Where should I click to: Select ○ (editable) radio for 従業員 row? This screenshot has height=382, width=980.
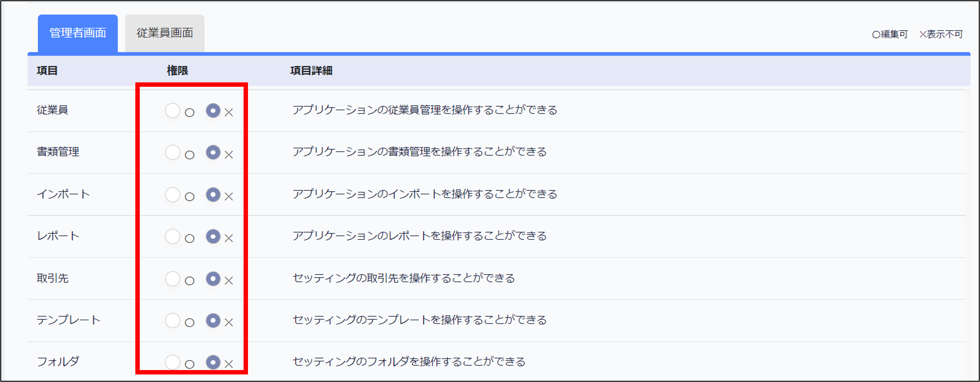click(172, 111)
